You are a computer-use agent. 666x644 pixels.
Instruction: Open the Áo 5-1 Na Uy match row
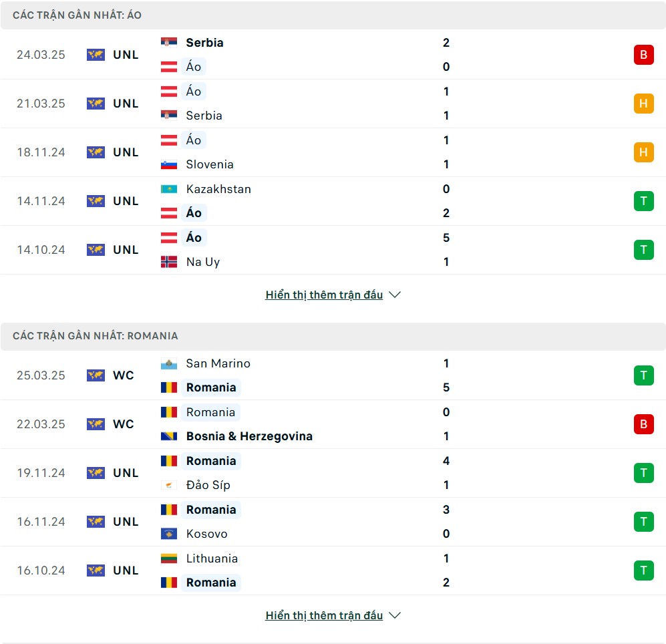point(333,250)
